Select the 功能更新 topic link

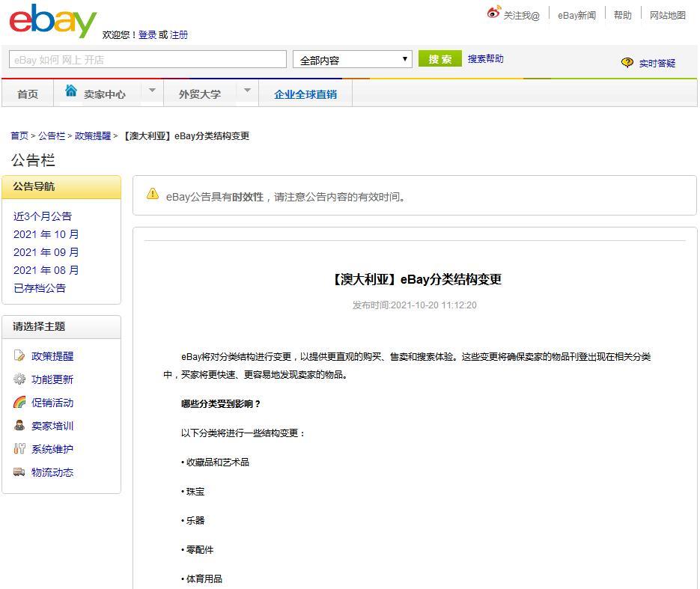coord(52,379)
